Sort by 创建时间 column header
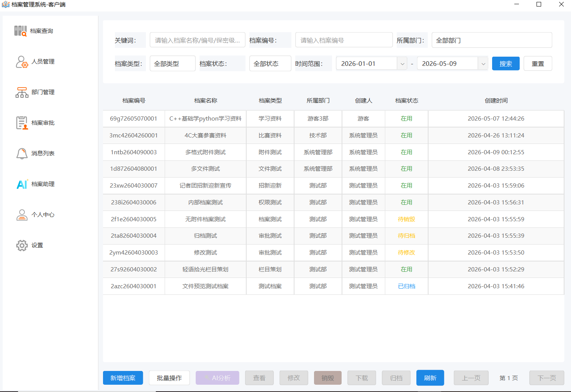 pyautogui.click(x=496, y=101)
